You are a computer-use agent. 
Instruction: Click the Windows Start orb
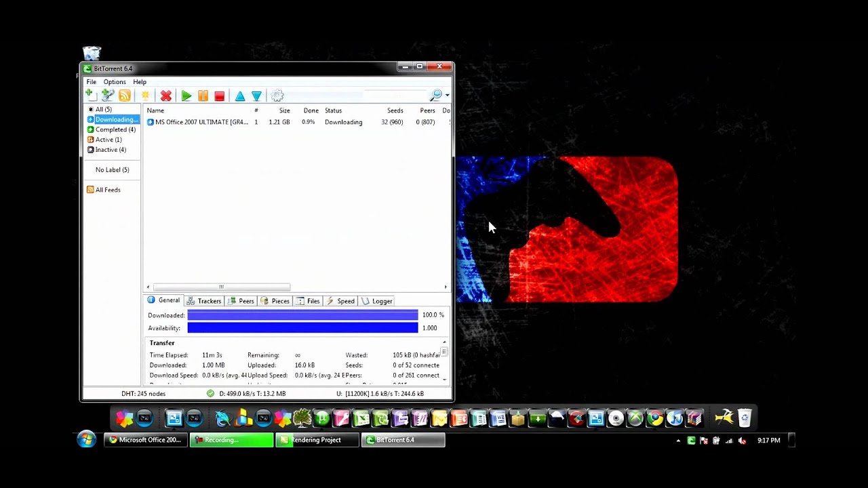point(86,440)
